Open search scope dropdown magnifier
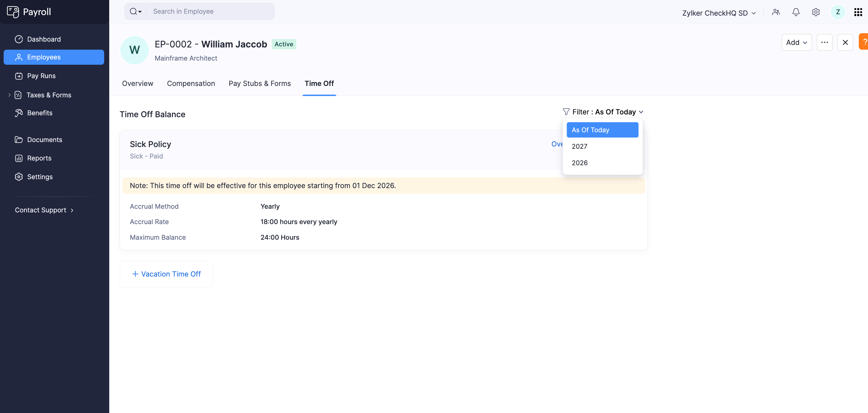The width and height of the screenshot is (868, 413). (x=135, y=11)
